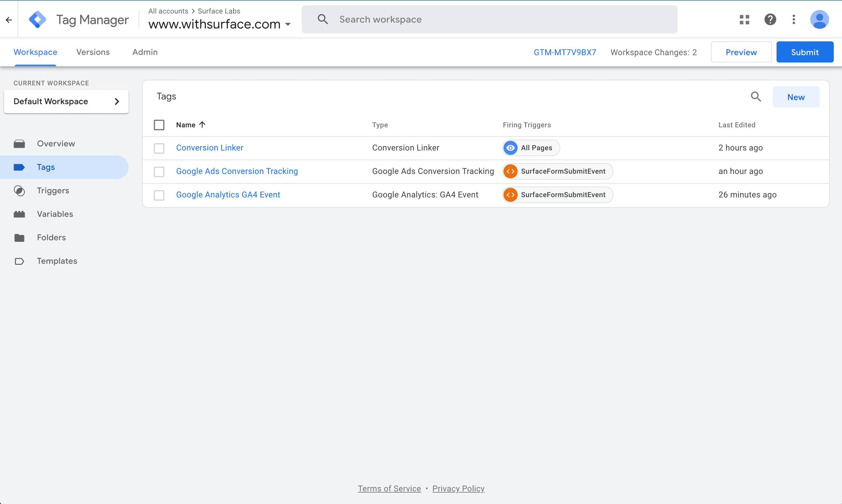The image size is (842, 504).
Task: Click the Tag Manager logo
Action: [37, 19]
